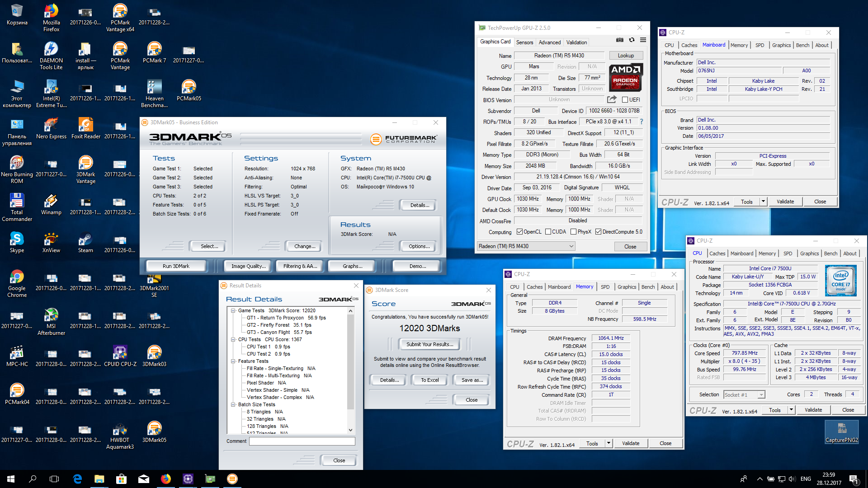This screenshot has width=868, height=488.
Task: Open Heaven Benchmark desktop shortcut
Action: 154,94
